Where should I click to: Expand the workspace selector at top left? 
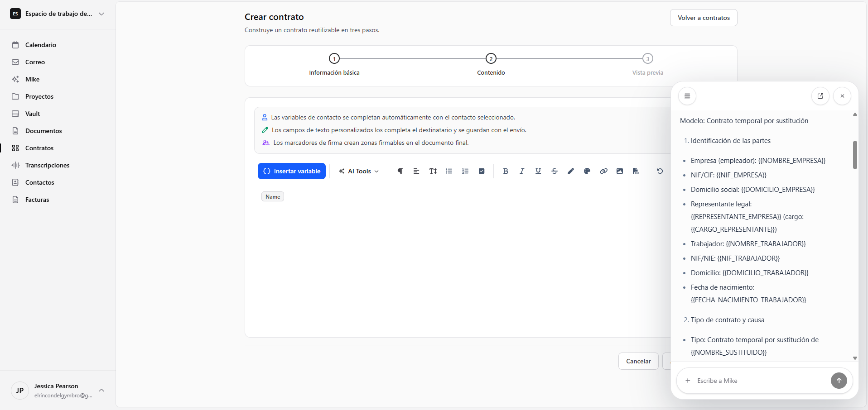click(x=101, y=14)
